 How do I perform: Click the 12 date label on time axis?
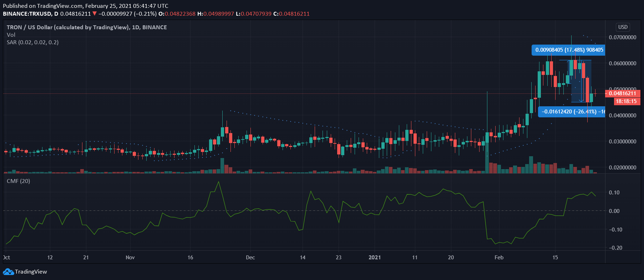[50, 258]
